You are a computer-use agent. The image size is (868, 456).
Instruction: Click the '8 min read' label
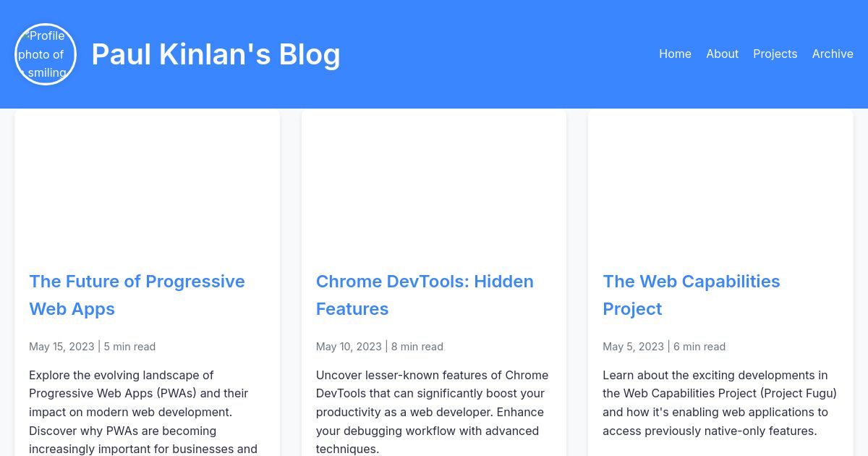coord(417,346)
